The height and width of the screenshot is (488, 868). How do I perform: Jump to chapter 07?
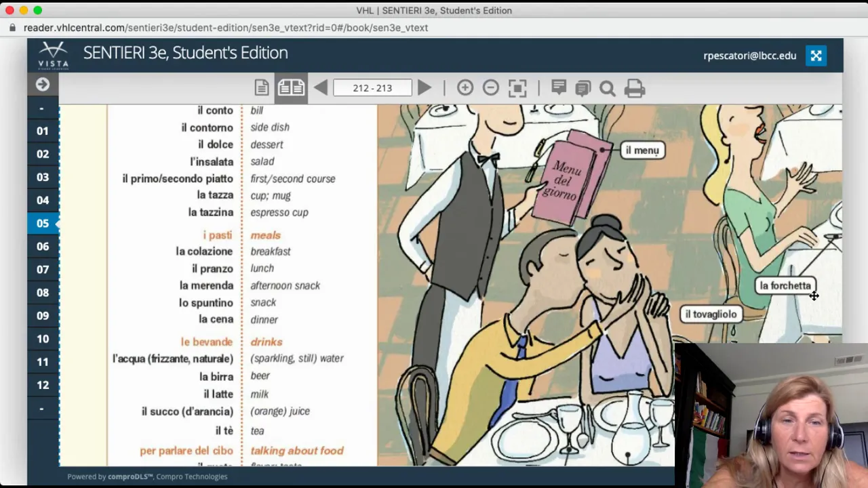[43, 269]
